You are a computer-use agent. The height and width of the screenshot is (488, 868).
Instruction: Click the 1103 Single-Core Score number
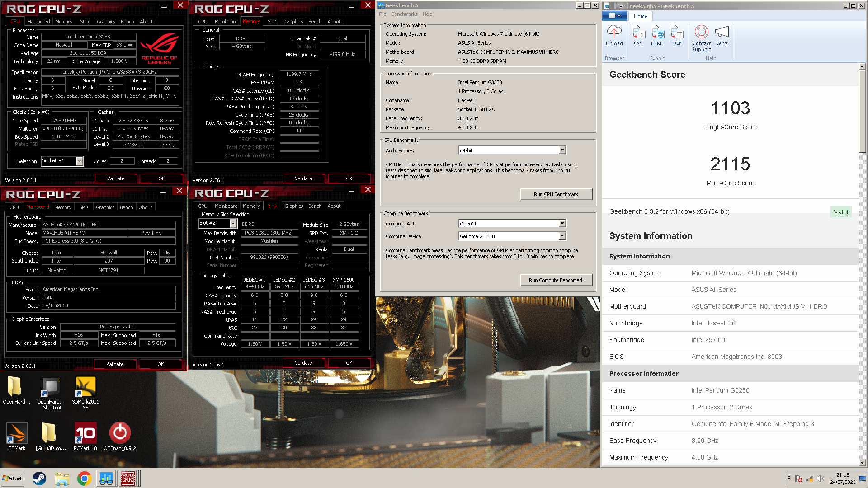[x=730, y=108]
